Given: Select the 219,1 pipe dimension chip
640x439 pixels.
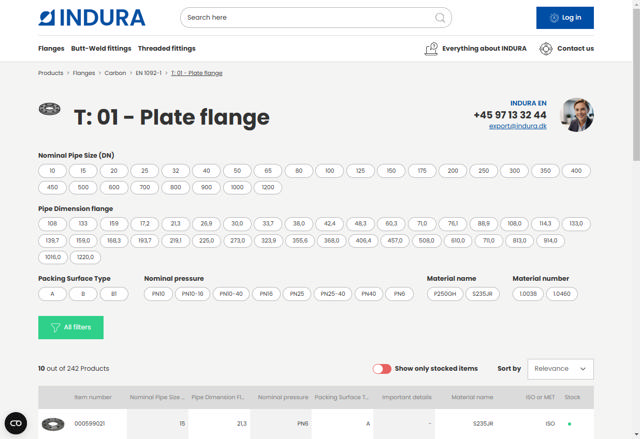Looking at the screenshot, I should (176, 241).
